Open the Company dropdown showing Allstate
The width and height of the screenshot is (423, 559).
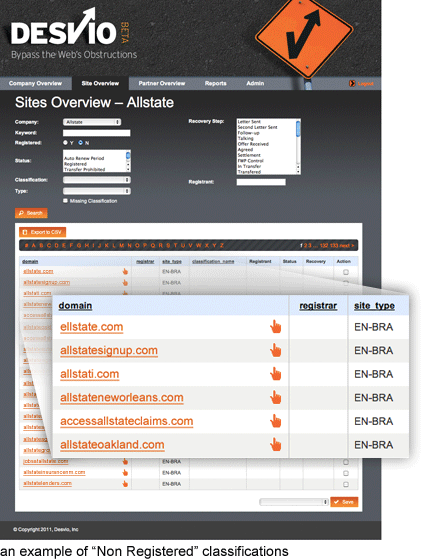[x=92, y=122]
